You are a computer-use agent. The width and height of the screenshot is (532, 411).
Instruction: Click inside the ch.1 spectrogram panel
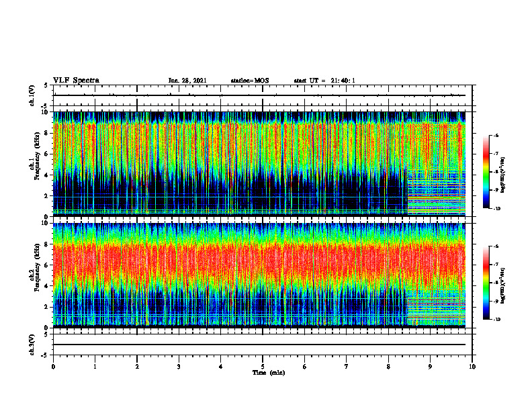(x=259, y=164)
